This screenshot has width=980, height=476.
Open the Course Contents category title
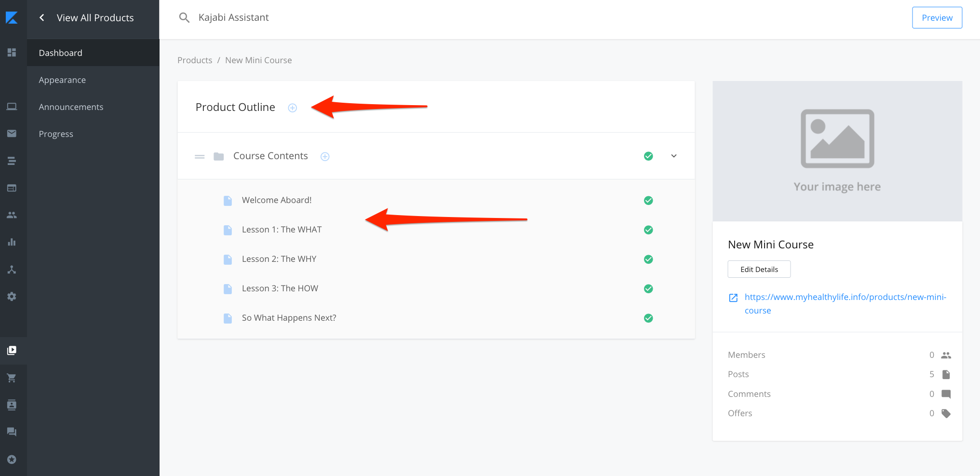270,156
